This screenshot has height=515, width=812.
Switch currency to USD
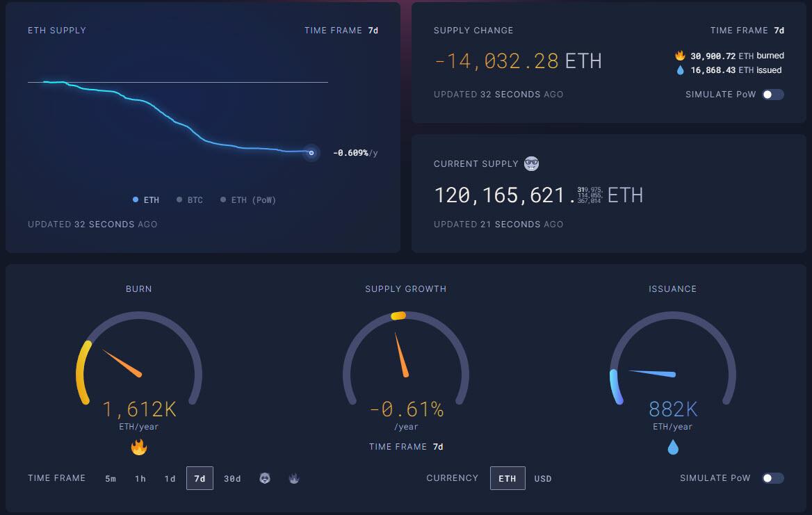(x=542, y=478)
